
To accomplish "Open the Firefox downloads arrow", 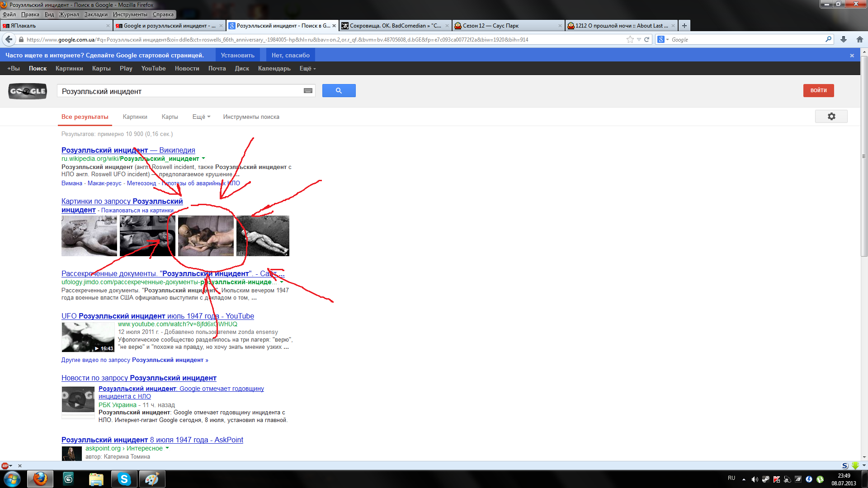I will click(844, 40).
